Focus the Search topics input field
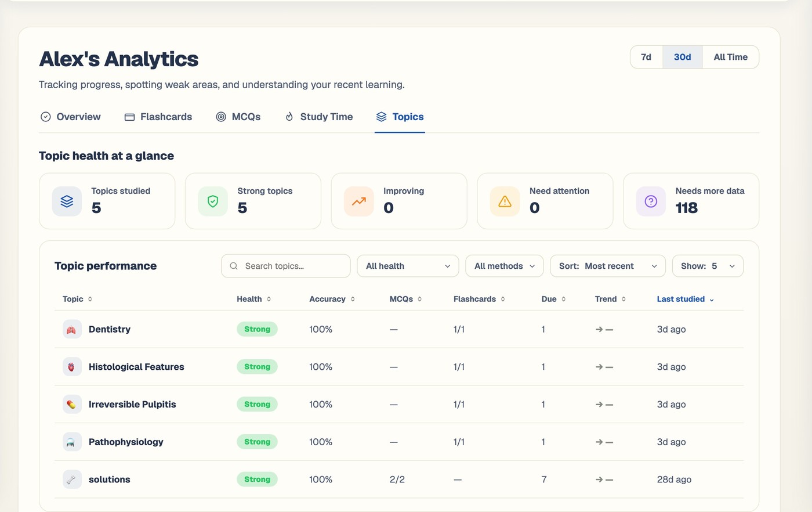812x512 pixels. point(286,266)
